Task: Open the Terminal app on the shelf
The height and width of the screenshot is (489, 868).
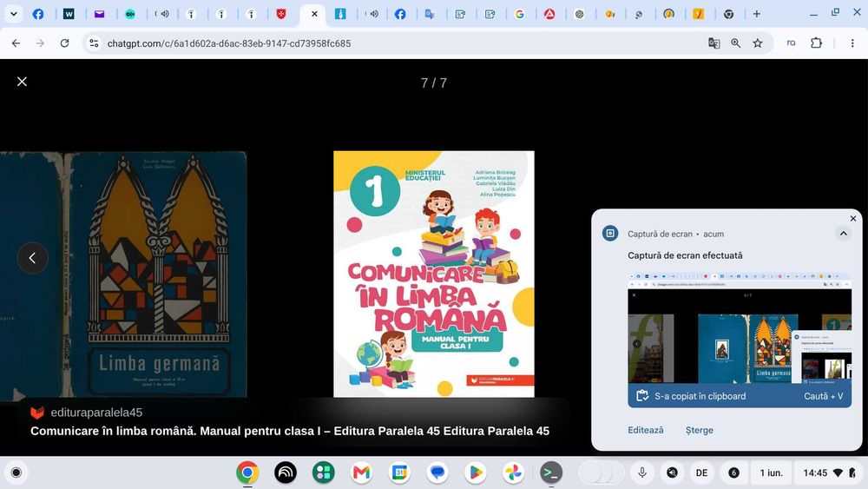Action: 551,472
